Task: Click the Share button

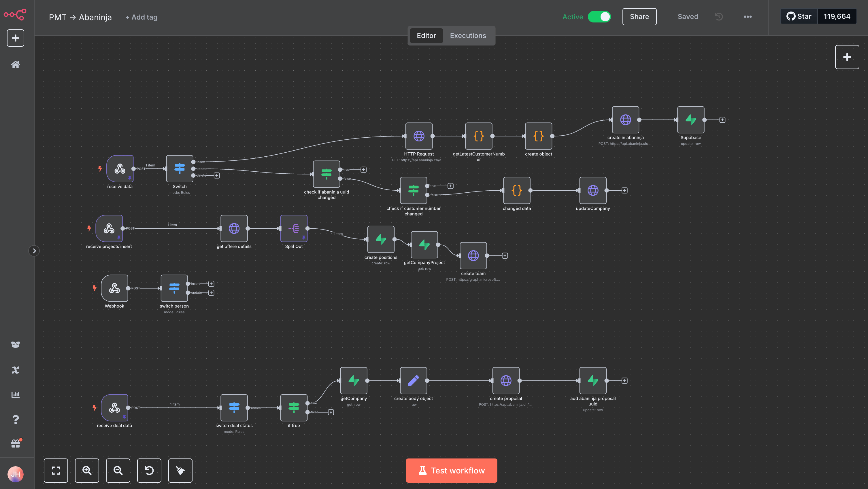Action: [639, 16]
